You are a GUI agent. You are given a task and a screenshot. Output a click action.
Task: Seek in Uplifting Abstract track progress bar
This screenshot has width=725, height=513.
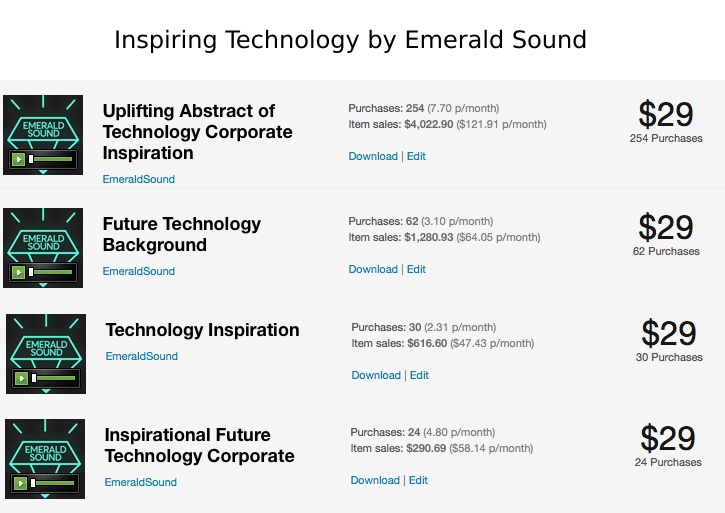pos(52,159)
